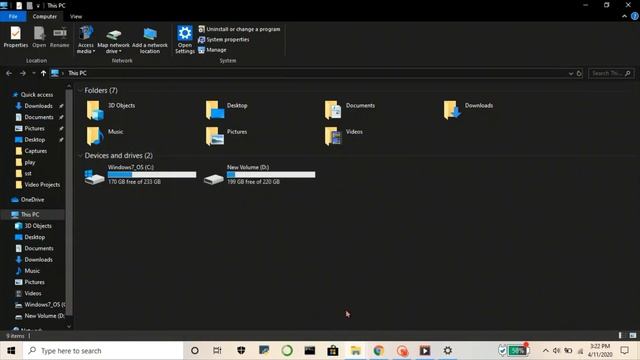Switch to the Computer tab

[x=44, y=16]
